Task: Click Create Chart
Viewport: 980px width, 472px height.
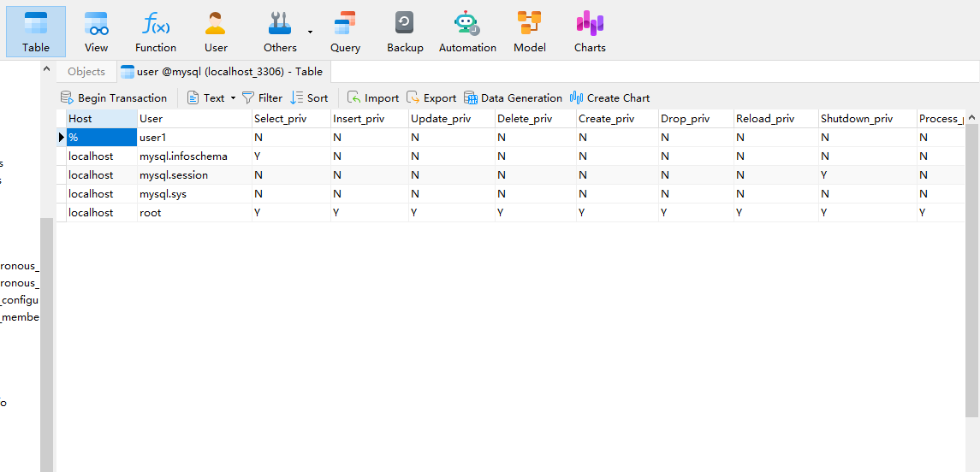Action: pos(610,98)
